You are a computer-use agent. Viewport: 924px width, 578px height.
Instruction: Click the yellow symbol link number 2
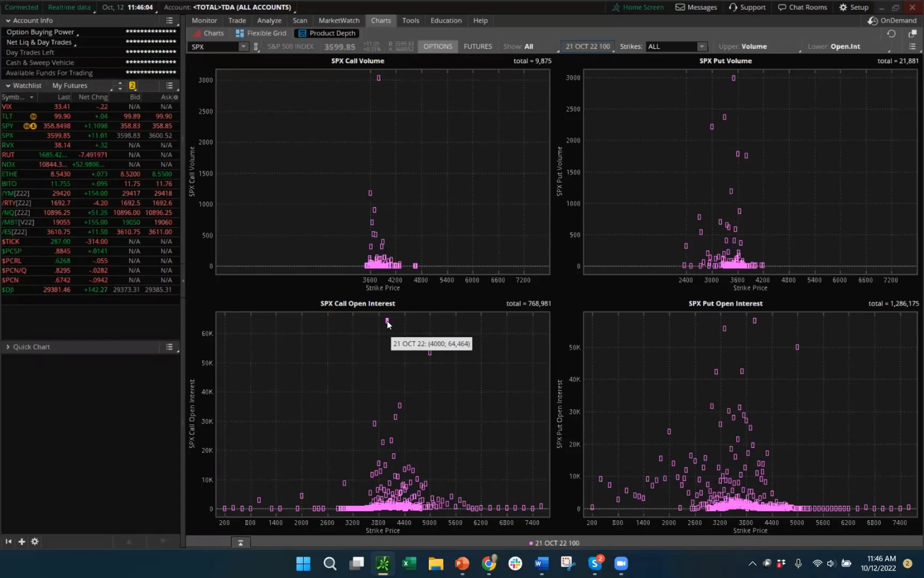click(x=132, y=86)
